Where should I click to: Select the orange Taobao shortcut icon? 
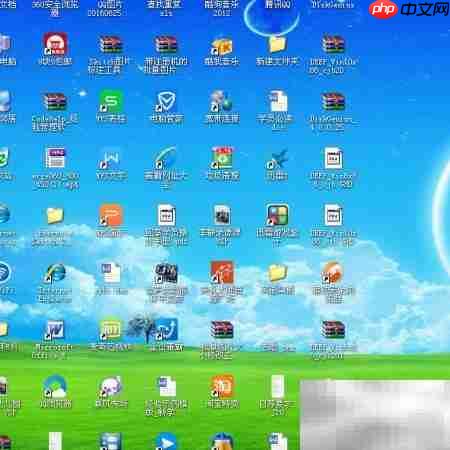pyautogui.click(x=222, y=386)
